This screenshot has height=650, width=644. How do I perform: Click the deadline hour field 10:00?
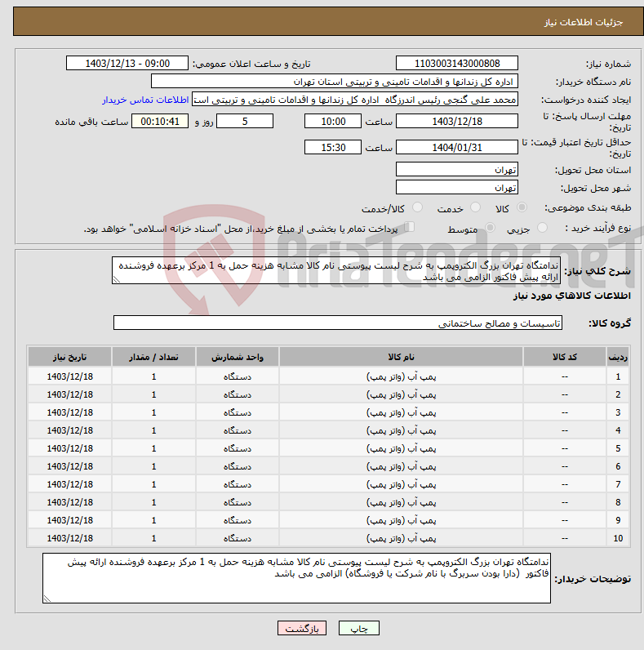coord(333,121)
